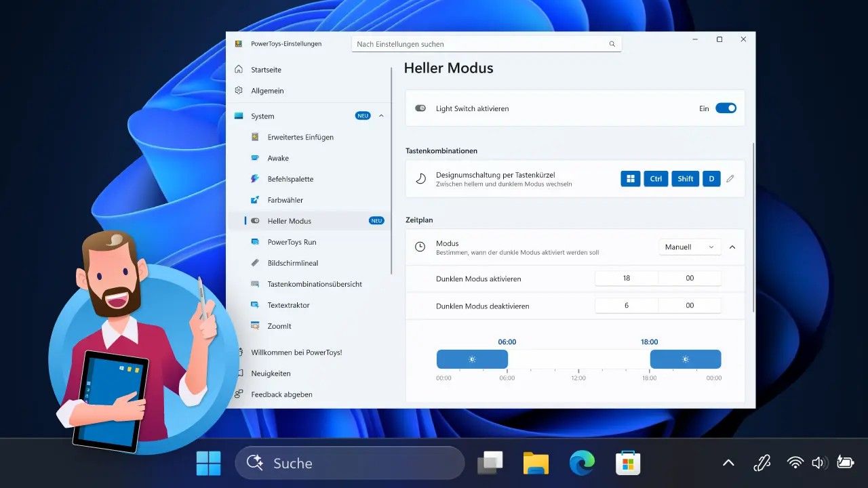
Task: Disable the Light Switch aktivieren toggle
Action: (726, 108)
